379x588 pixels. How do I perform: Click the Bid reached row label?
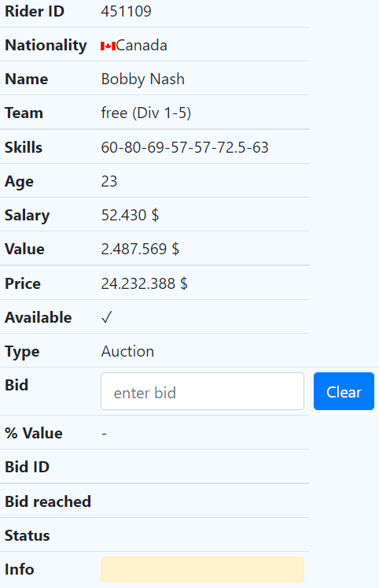[x=48, y=501]
